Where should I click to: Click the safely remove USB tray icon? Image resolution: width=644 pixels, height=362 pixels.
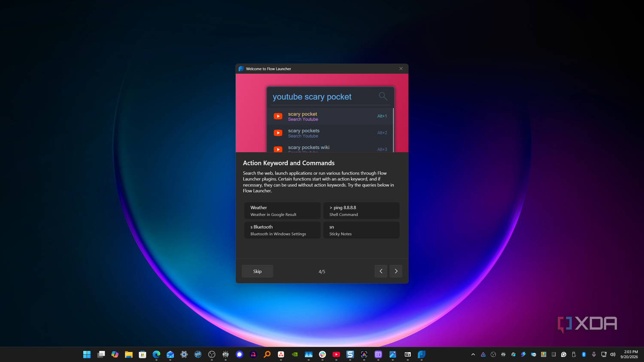tap(574, 354)
